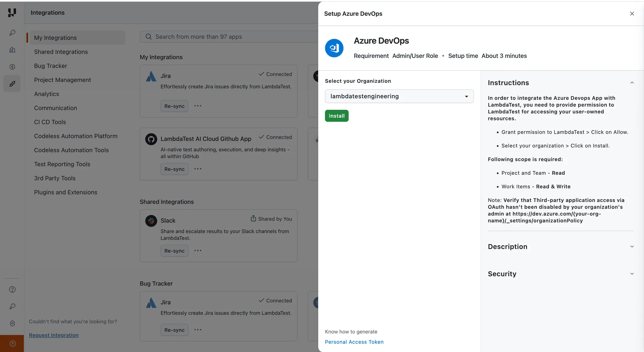
Task: Click the 'About 3 minutes' setup time text
Action: point(504,56)
